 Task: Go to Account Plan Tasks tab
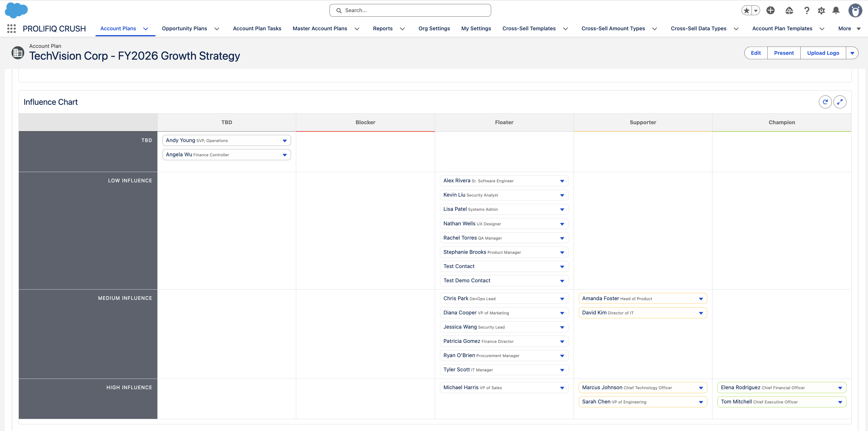click(257, 28)
